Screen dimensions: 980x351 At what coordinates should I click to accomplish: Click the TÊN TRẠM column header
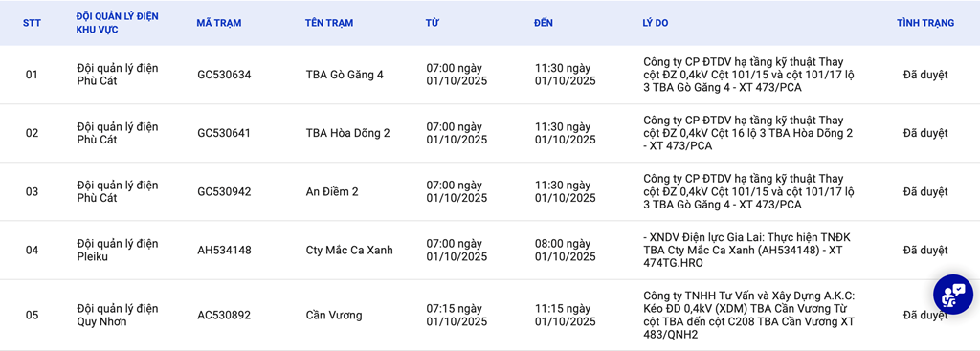pyautogui.click(x=329, y=23)
